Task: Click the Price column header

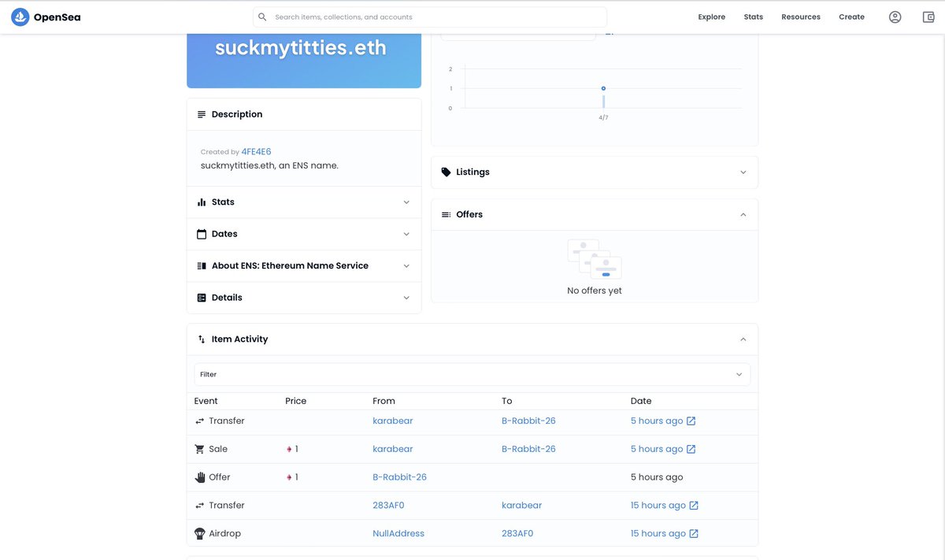Action: pos(295,401)
